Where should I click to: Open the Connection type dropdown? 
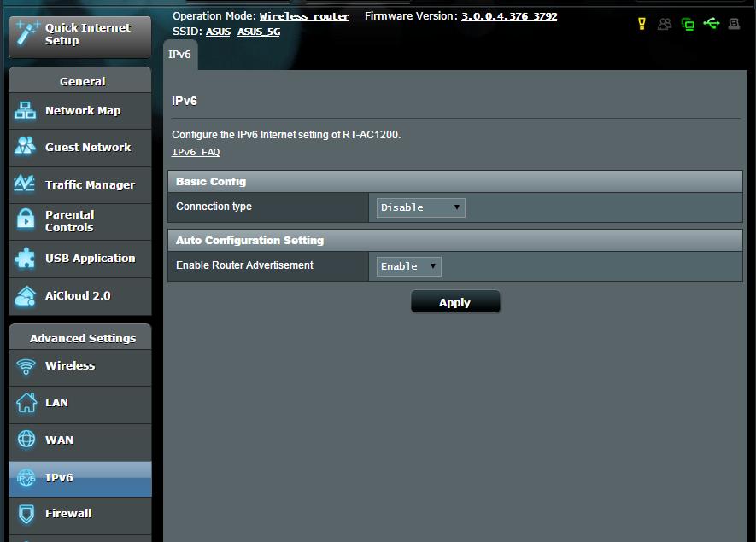pyautogui.click(x=420, y=207)
